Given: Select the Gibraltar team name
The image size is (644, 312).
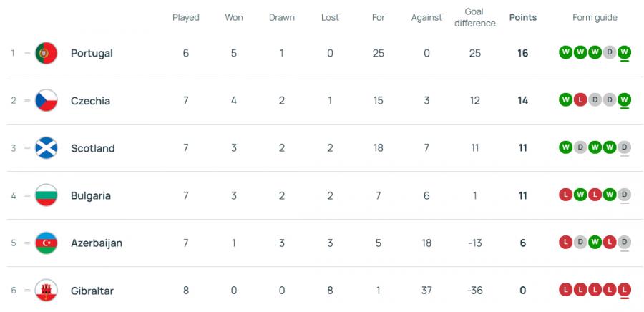Looking at the screenshot, I should click(92, 291).
